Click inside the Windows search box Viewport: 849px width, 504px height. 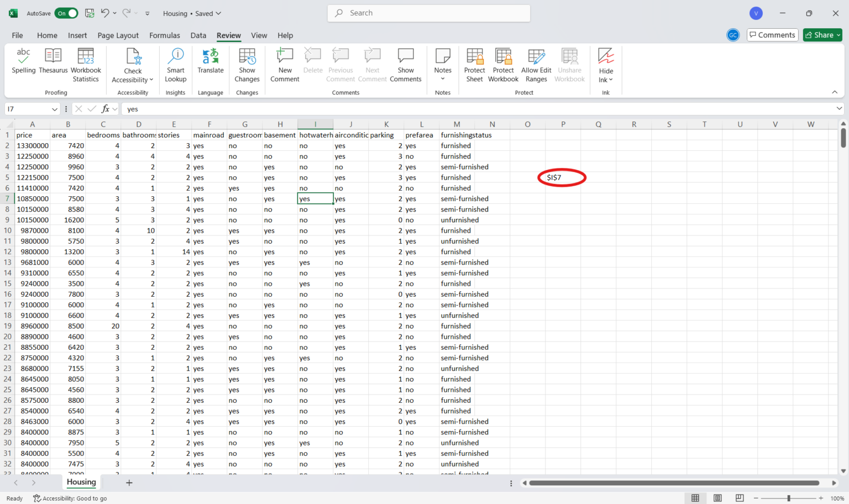tap(428, 13)
